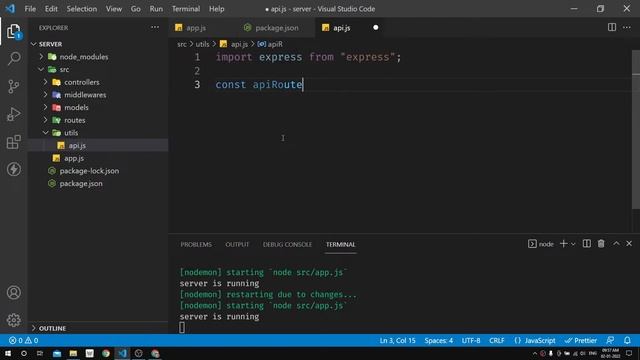
Task: Expand the middlewares folder
Action: click(46, 95)
